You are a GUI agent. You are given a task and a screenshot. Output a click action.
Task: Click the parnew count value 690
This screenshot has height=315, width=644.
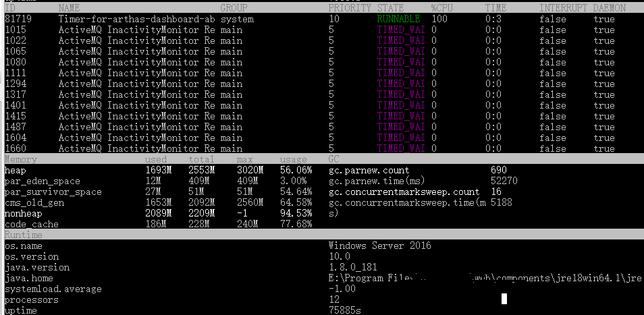point(499,170)
